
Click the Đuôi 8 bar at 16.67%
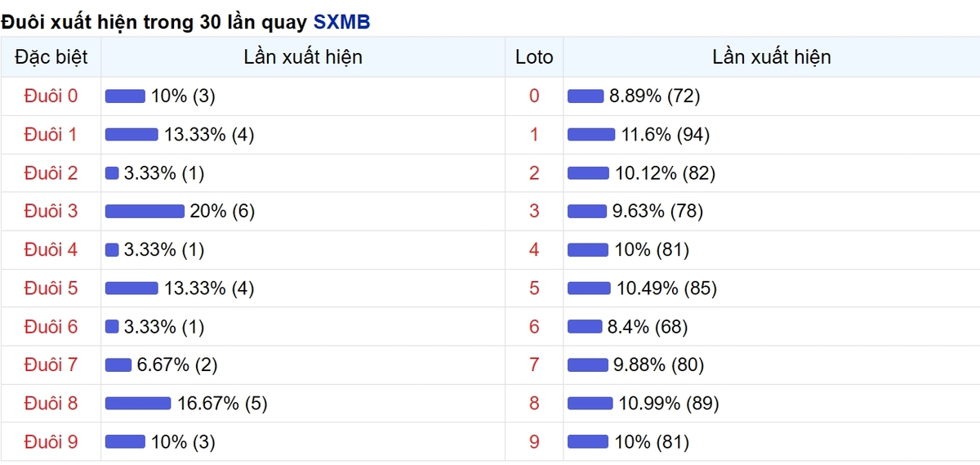138,404
